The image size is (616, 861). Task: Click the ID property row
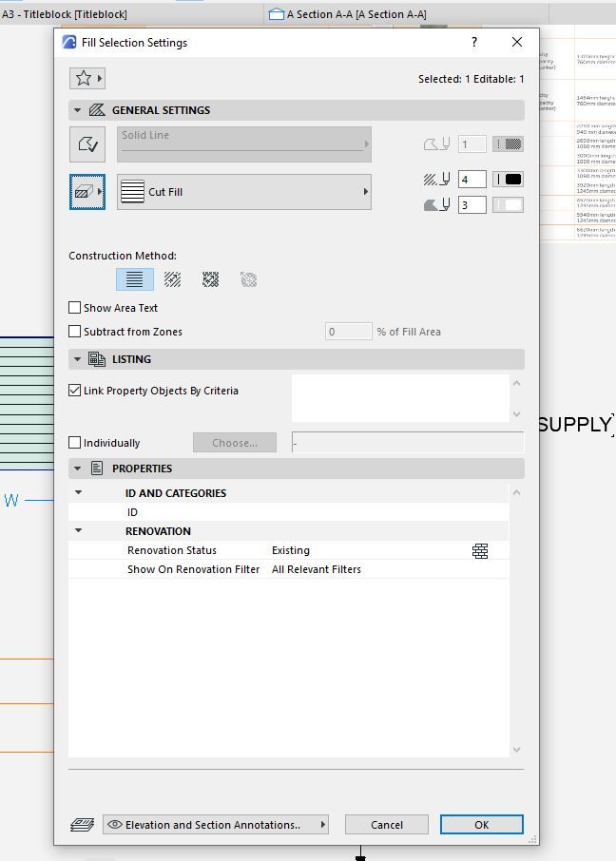click(x=288, y=512)
